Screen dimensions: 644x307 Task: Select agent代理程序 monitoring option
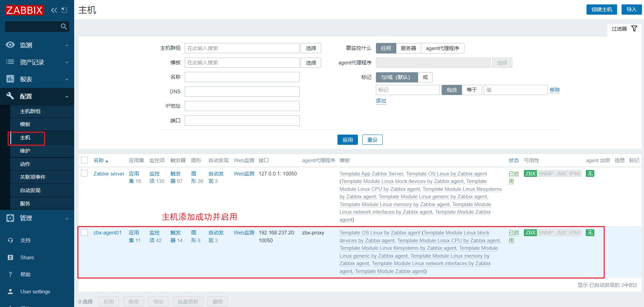pos(442,48)
